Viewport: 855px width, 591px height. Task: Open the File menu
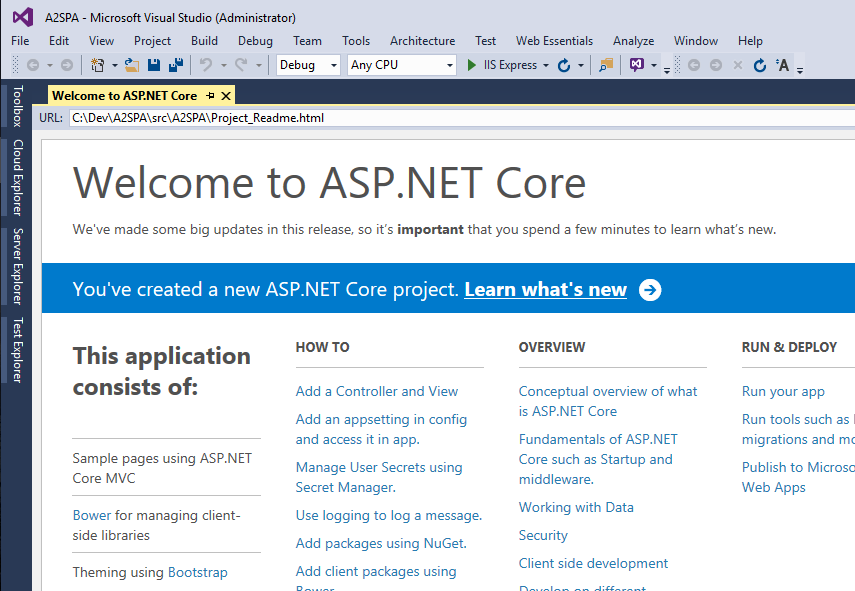(20, 41)
